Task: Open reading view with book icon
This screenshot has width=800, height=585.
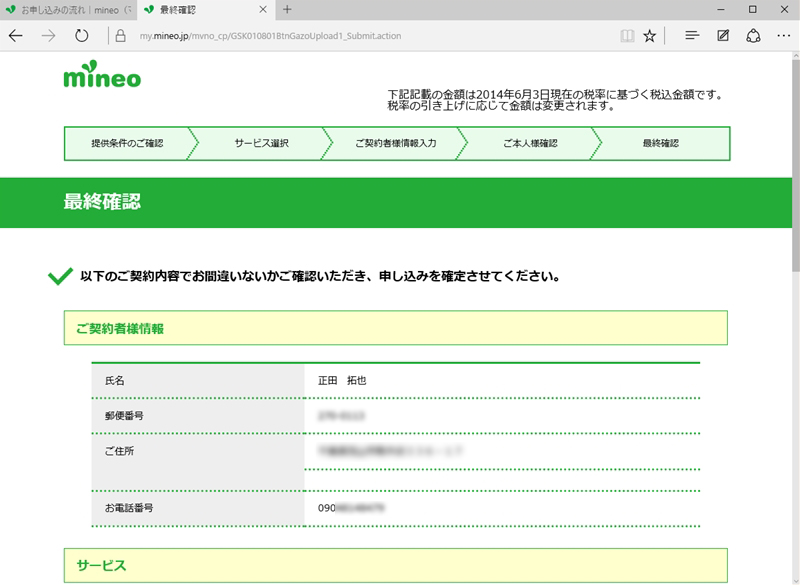Action: 627,36
